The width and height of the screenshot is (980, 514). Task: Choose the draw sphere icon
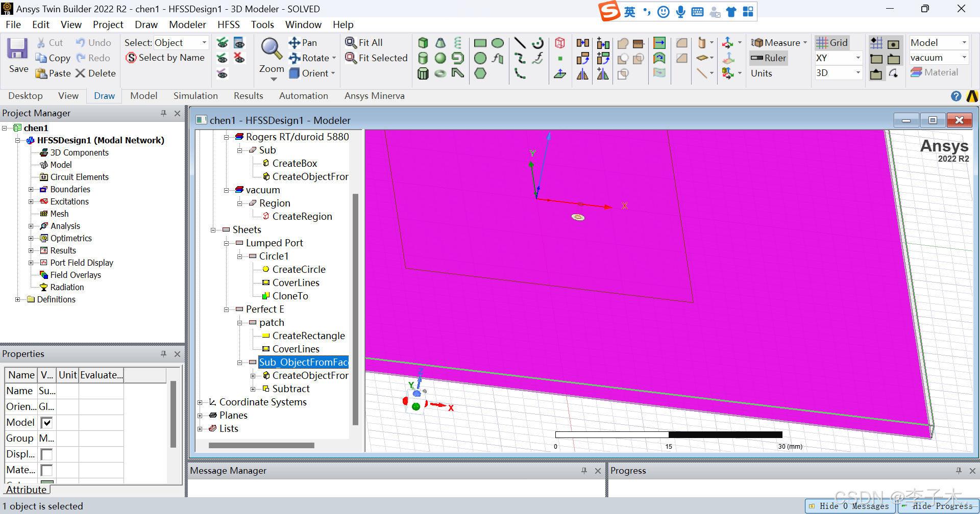click(440, 58)
